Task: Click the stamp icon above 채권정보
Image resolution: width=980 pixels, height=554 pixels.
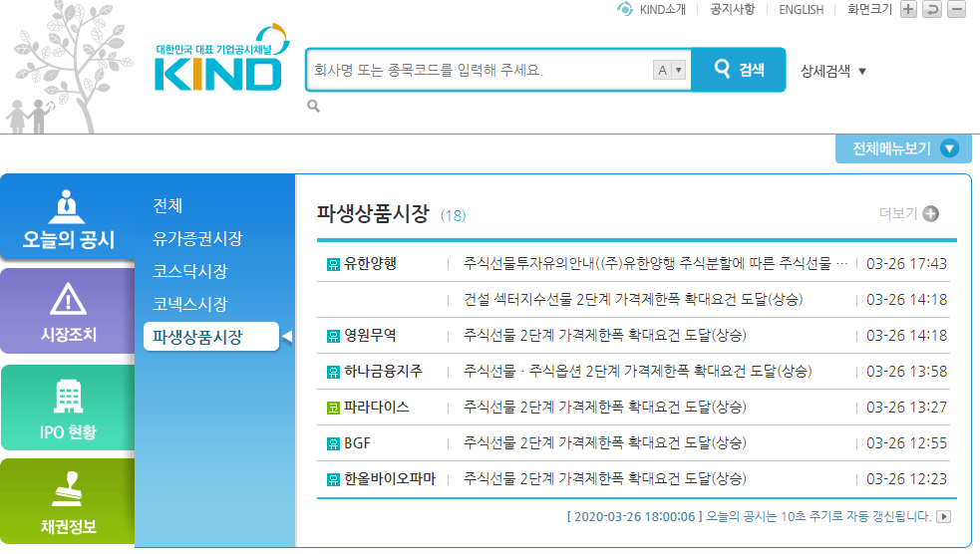Action: pos(68,489)
